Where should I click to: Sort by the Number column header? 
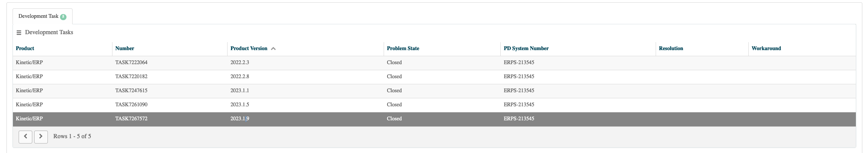125,48
